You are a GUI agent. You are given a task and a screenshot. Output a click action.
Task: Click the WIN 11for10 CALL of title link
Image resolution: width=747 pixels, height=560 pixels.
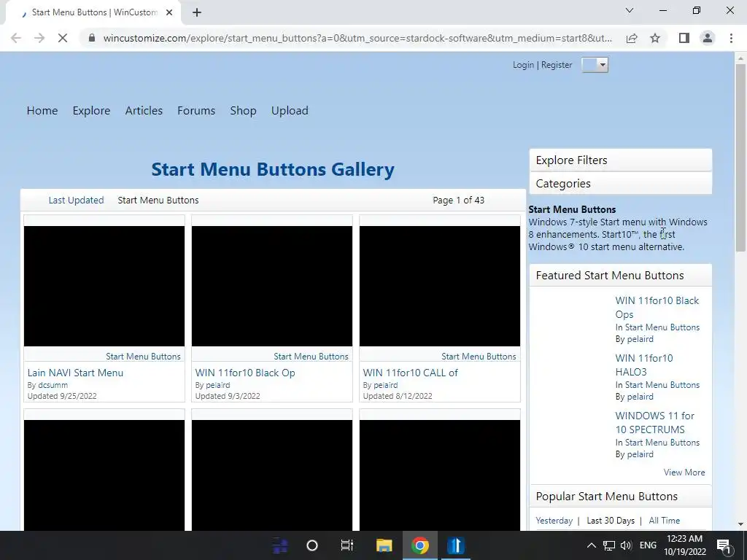point(410,373)
